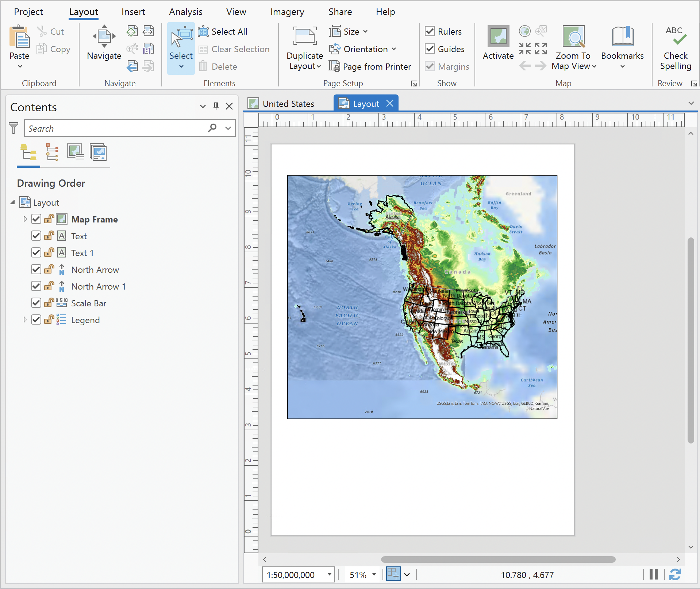Viewport: 700px width, 589px height.
Task: Click Zoom To Map View icon
Action: click(573, 37)
